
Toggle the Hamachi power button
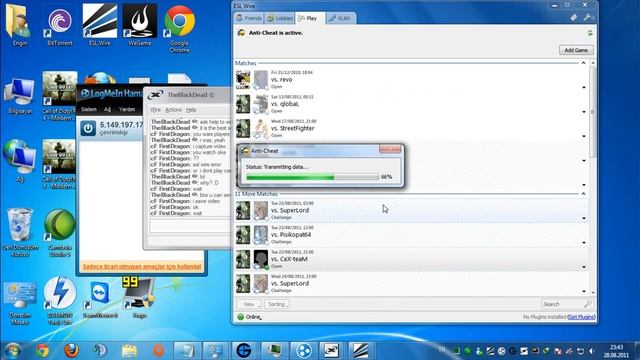pos(88,128)
